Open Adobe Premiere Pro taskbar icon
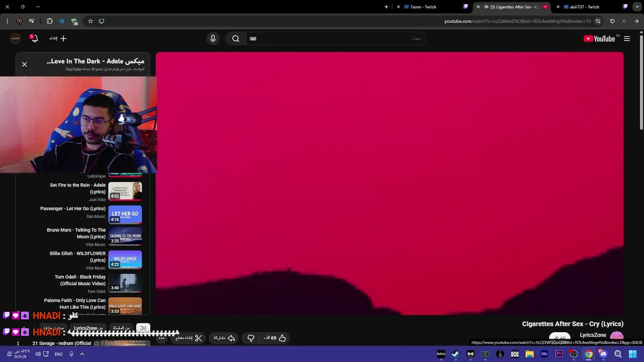This screenshot has width=644, height=362. pos(559,354)
